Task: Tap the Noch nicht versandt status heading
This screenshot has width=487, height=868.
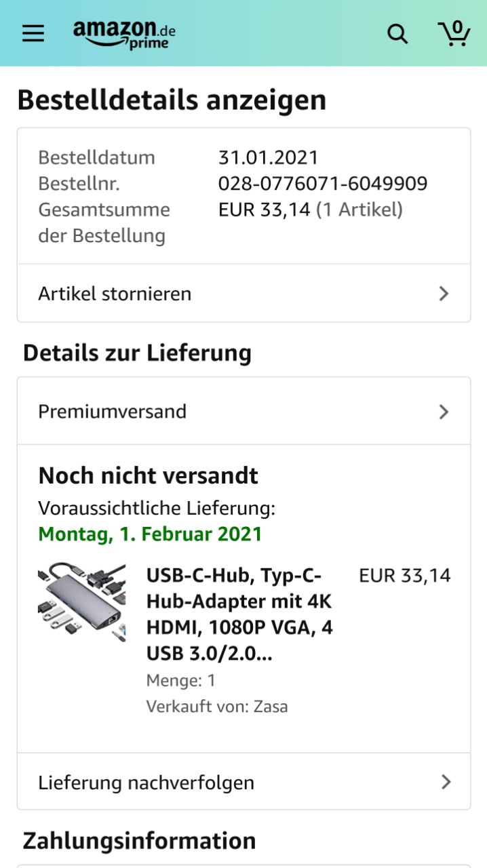Action: click(148, 475)
